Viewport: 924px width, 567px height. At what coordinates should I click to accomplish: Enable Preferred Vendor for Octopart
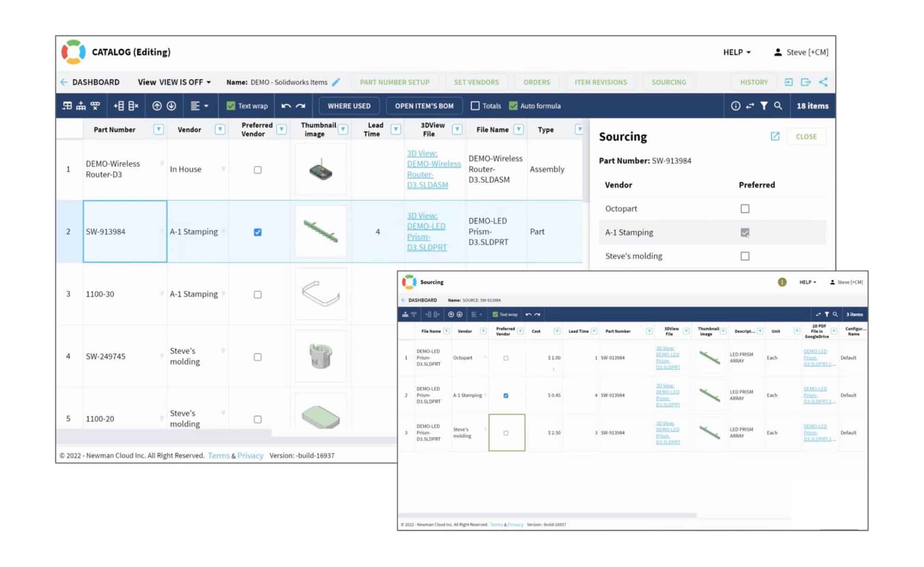pyautogui.click(x=745, y=208)
